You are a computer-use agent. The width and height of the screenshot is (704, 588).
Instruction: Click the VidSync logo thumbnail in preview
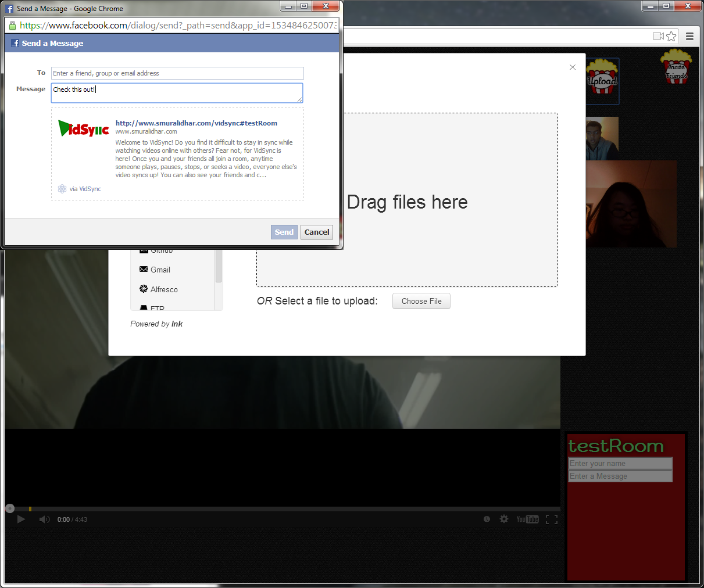(x=84, y=128)
